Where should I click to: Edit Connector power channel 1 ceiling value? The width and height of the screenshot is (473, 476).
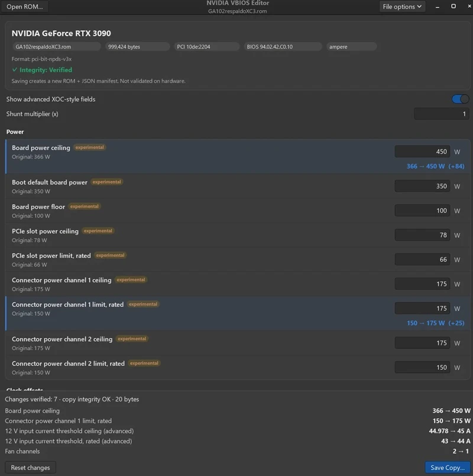(x=422, y=284)
